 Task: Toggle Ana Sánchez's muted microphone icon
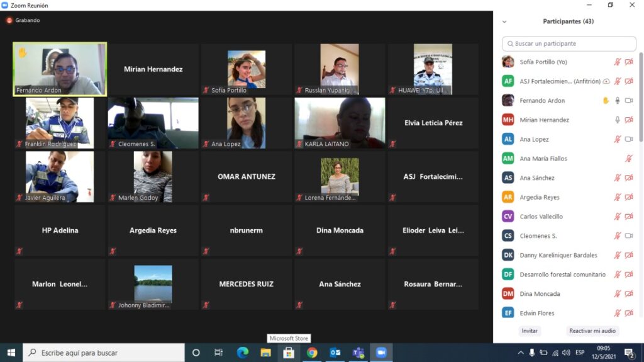tap(618, 178)
